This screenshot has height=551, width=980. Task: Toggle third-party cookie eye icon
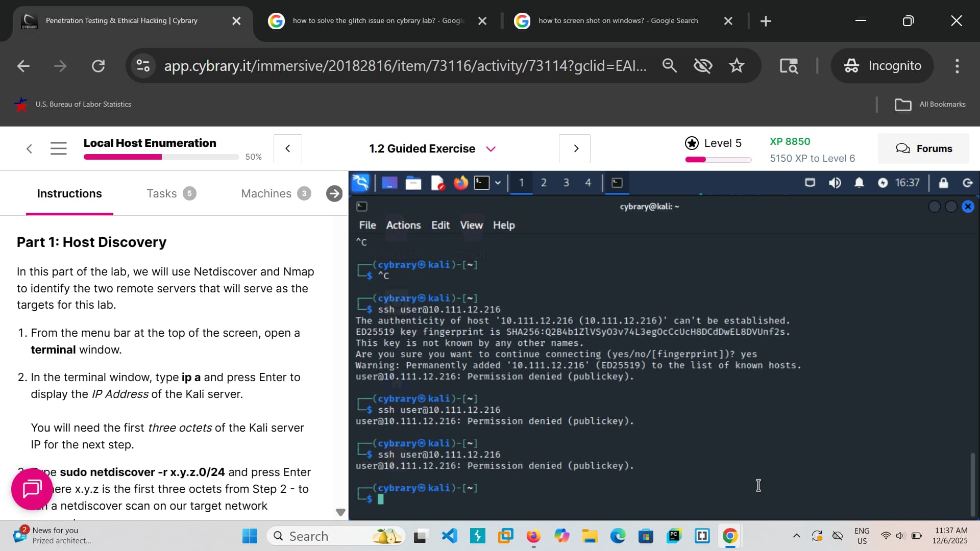click(x=703, y=65)
